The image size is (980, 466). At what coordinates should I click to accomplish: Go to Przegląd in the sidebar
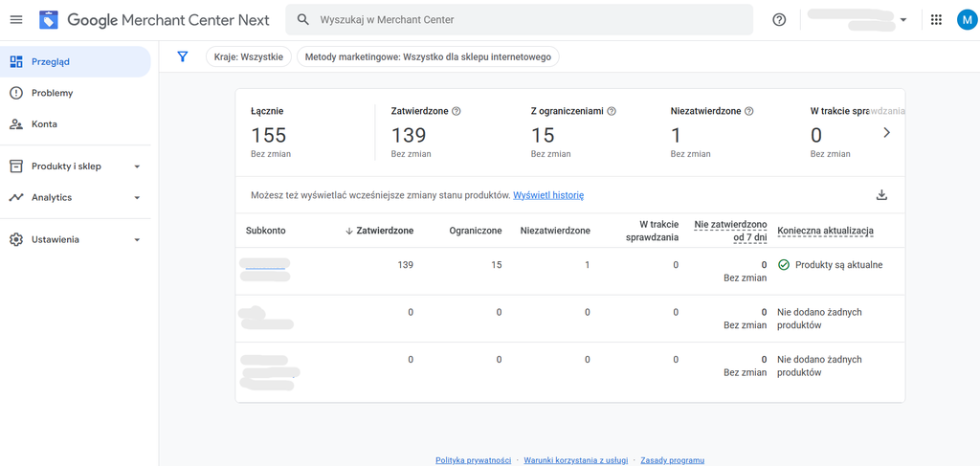coord(75,61)
